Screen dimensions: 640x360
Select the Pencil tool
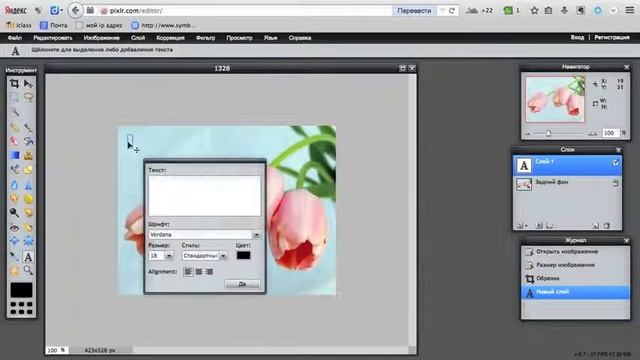tap(14, 127)
